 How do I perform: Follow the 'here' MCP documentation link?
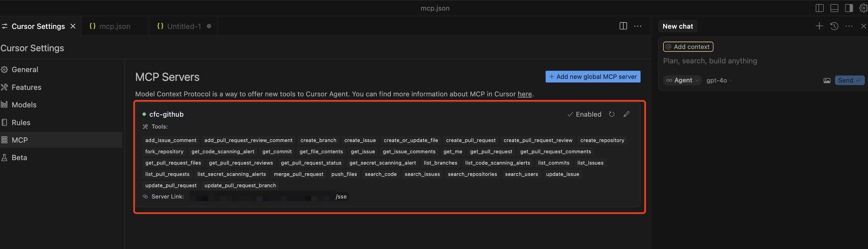coord(525,94)
